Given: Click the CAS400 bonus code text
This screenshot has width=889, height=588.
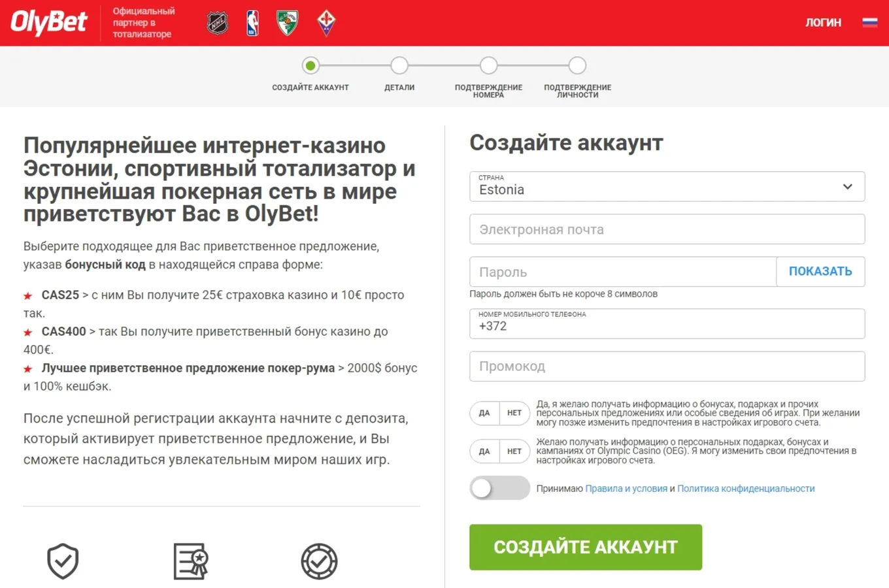Looking at the screenshot, I should point(64,331).
